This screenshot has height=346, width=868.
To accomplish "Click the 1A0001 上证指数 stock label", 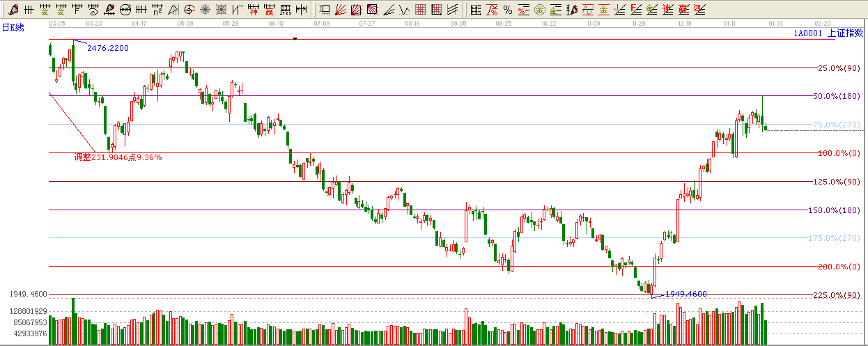I will coord(828,33).
